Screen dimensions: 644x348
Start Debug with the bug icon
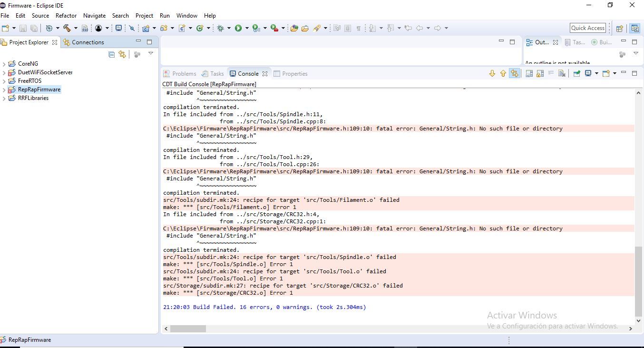(x=220, y=28)
